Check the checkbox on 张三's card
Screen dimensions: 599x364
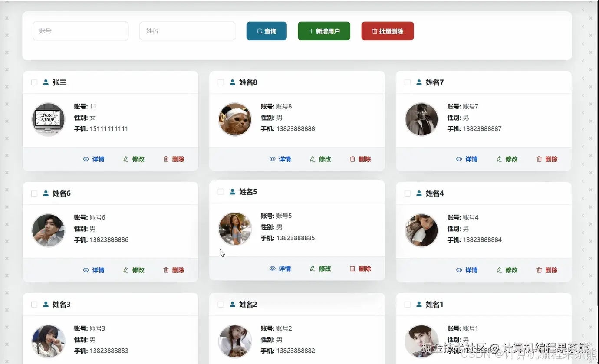coord(34,82)
